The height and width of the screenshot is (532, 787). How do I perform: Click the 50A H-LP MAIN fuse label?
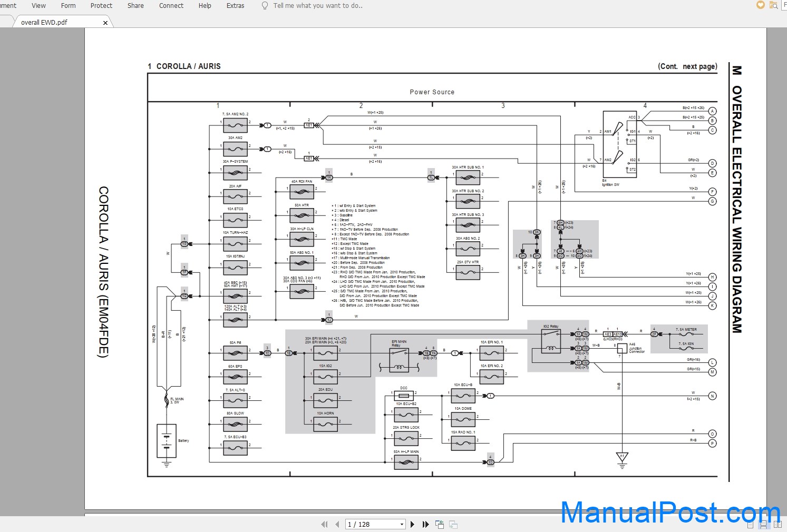click(x=406, y=451)
